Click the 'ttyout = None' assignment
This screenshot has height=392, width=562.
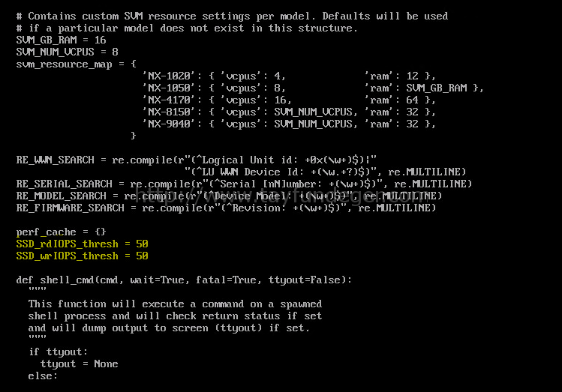[x=80, y=364]
